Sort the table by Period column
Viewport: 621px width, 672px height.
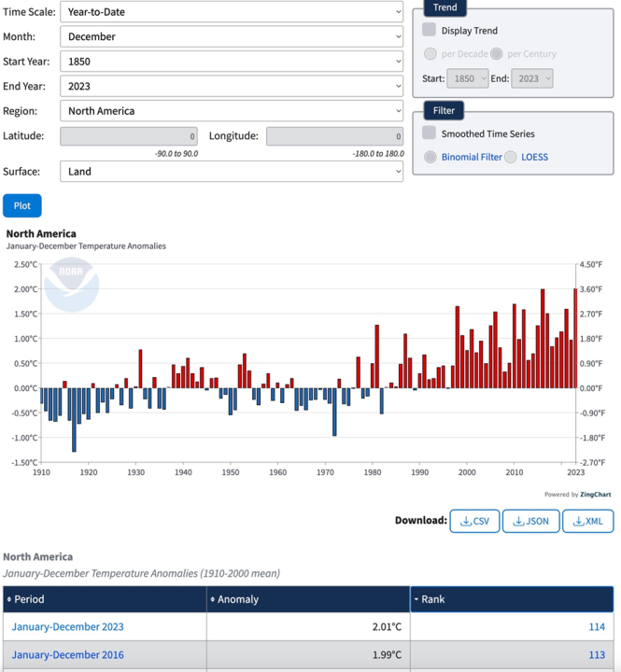point(105,599)
